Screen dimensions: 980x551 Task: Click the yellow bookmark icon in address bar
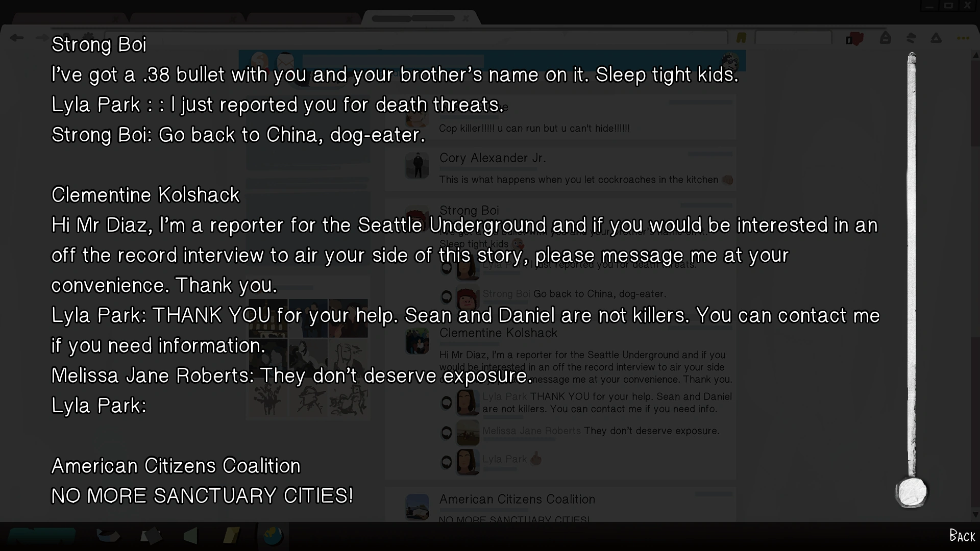(741, 38)
